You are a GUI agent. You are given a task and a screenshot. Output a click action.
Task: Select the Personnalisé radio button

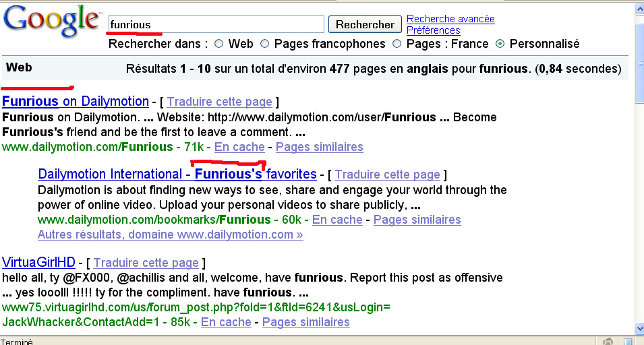(500, 44)
